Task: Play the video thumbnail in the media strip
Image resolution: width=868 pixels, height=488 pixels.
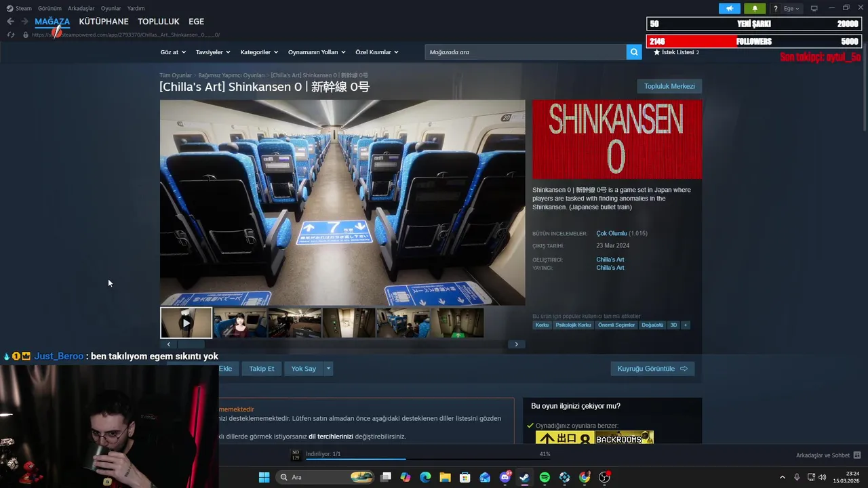Action: [x=186, y=323]
